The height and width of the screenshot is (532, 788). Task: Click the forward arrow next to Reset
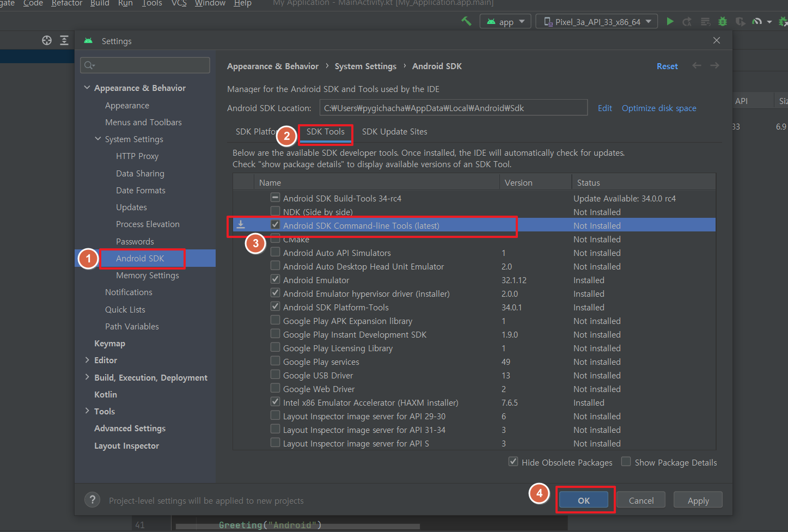pos(714,65)
